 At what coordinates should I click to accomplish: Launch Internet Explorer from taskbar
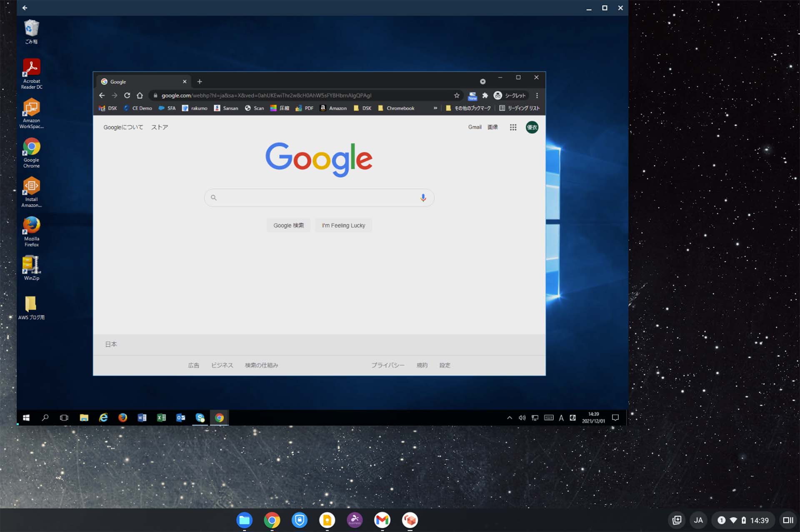tap(103, 418)
